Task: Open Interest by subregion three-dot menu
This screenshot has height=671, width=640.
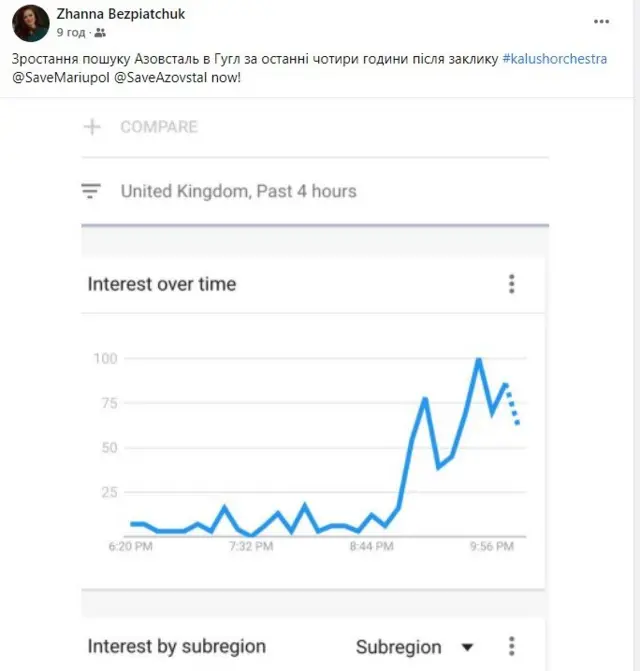Action: (511, 646)
